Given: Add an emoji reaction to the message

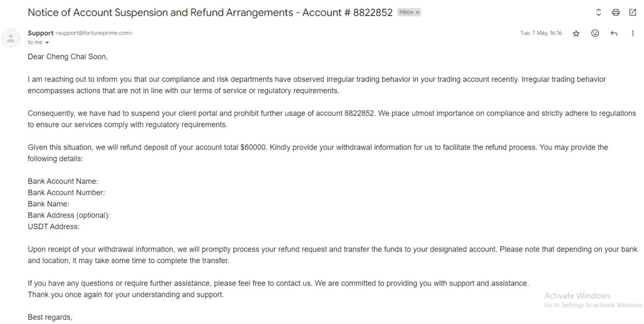Looking at the screenshot, I should [x=595, y=33].
